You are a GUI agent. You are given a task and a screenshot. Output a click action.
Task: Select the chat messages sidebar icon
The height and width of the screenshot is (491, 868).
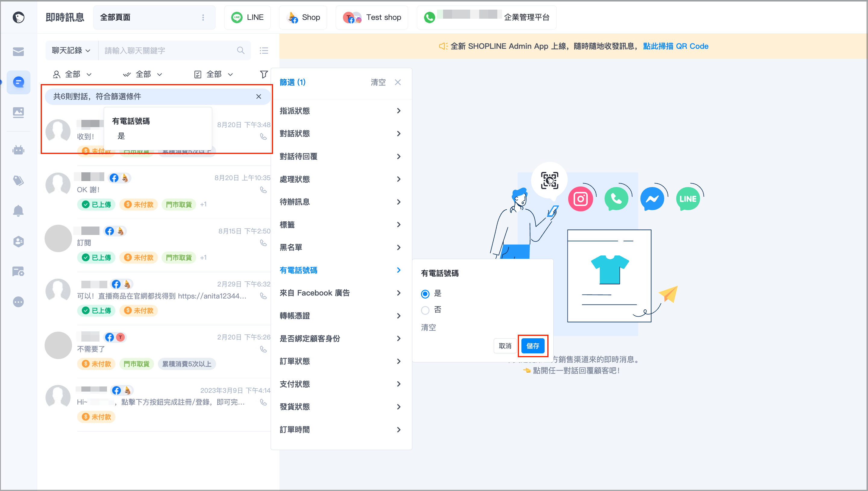18,82
